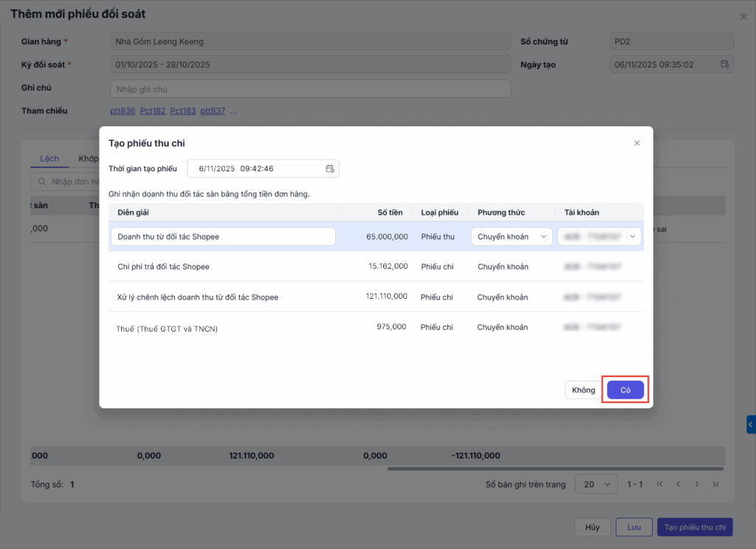Image resolution: width=756 pixels, height=549 pixels.
Task: Close the Thêm mới phiếu đối soát window
Action: click(x=743, y=16)
